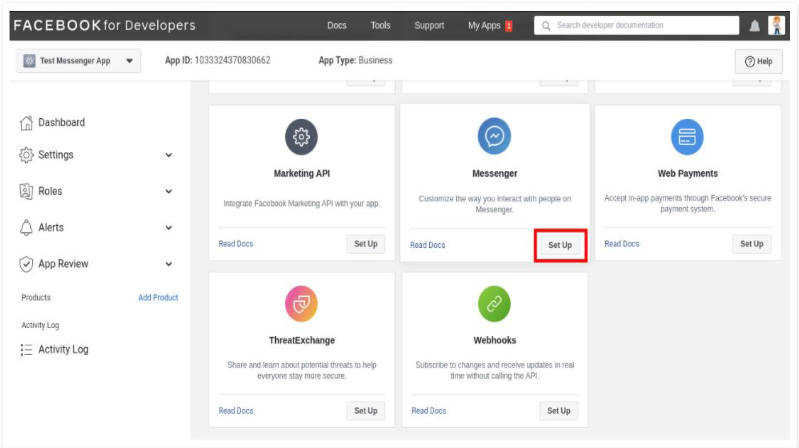Click the notifications bell icon

tap(755, 25)
